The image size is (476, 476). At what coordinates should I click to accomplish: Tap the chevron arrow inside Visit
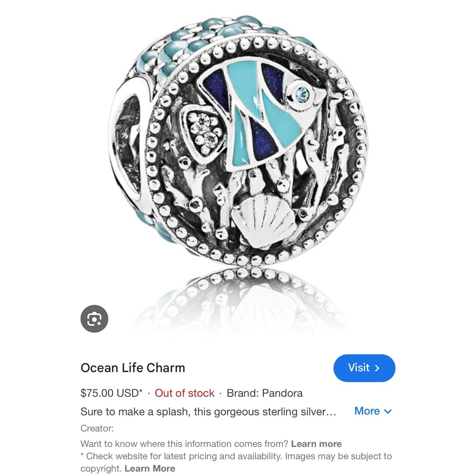377,368
